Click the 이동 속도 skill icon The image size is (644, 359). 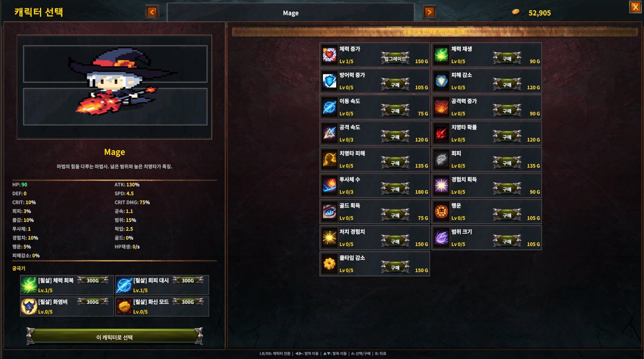(329, 107)
